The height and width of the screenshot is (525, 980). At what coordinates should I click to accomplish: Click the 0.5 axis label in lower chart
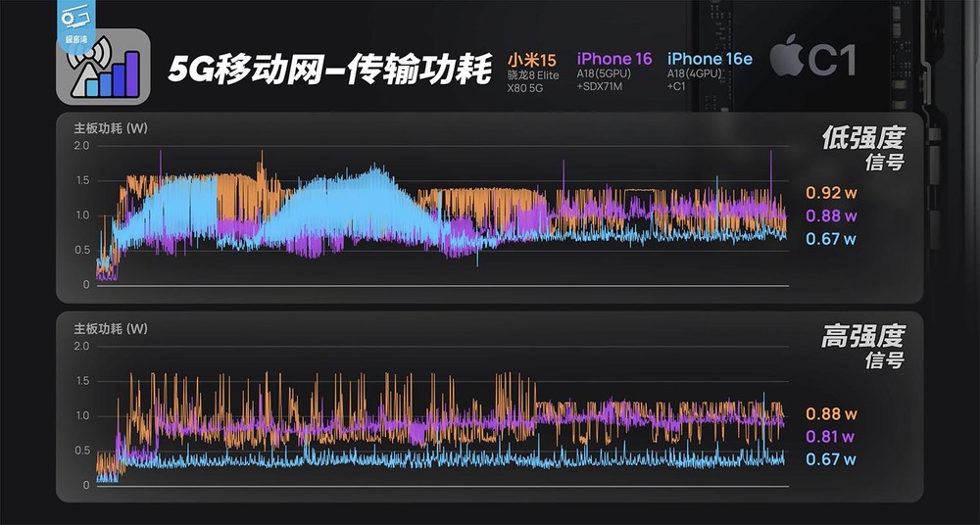[x=82, y=451]
